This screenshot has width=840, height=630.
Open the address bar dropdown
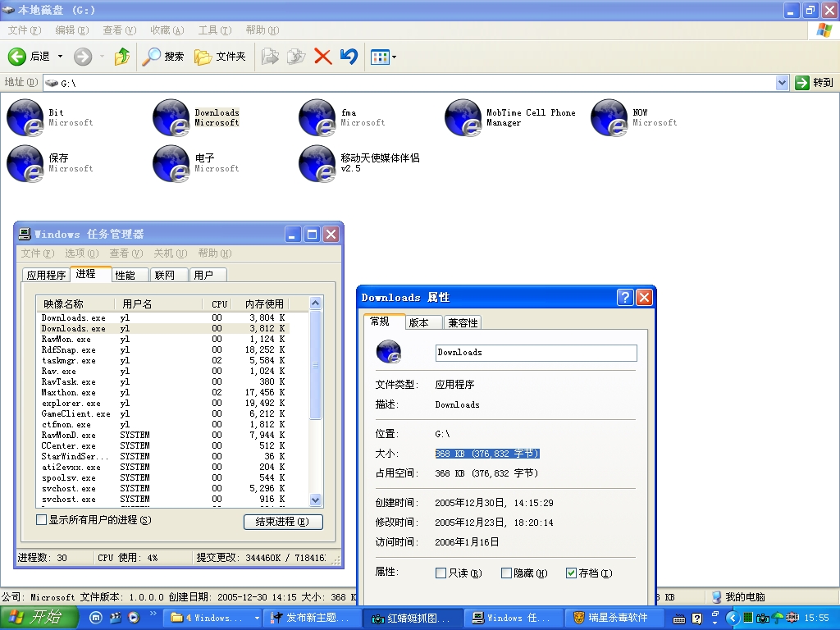[782, 83]
